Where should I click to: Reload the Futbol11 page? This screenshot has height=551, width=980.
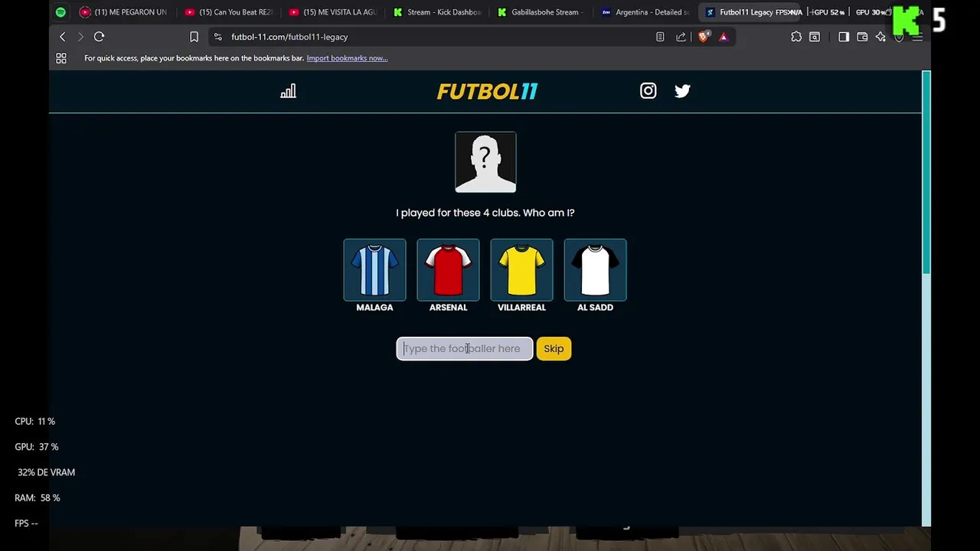point(99,37)
